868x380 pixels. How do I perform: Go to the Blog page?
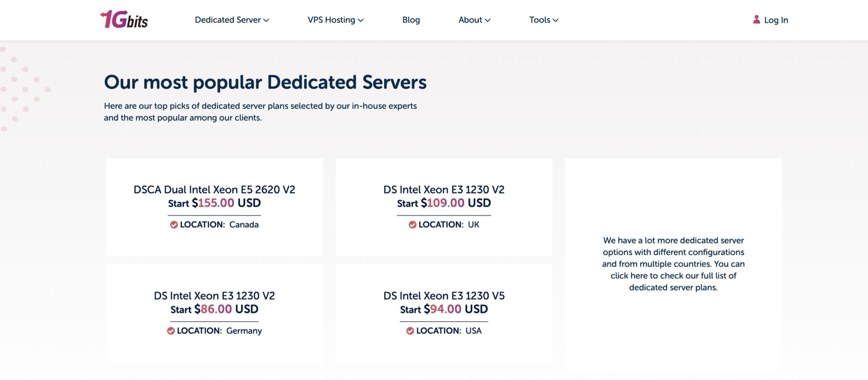(x=411, y=20)
